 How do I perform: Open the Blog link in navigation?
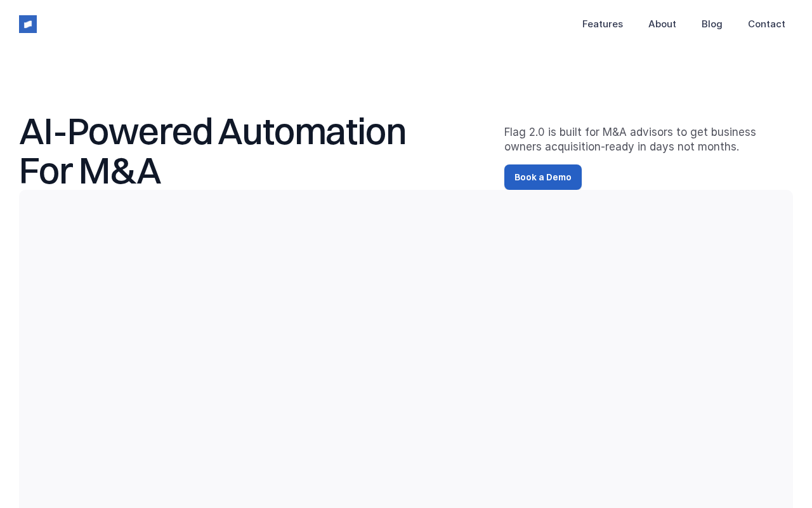tap(712, 24)
